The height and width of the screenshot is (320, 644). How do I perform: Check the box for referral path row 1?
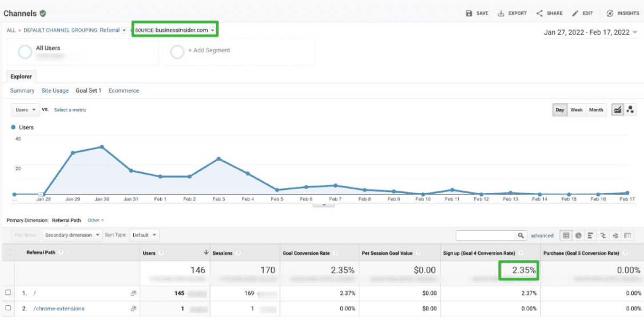click(x=8, y=293)
